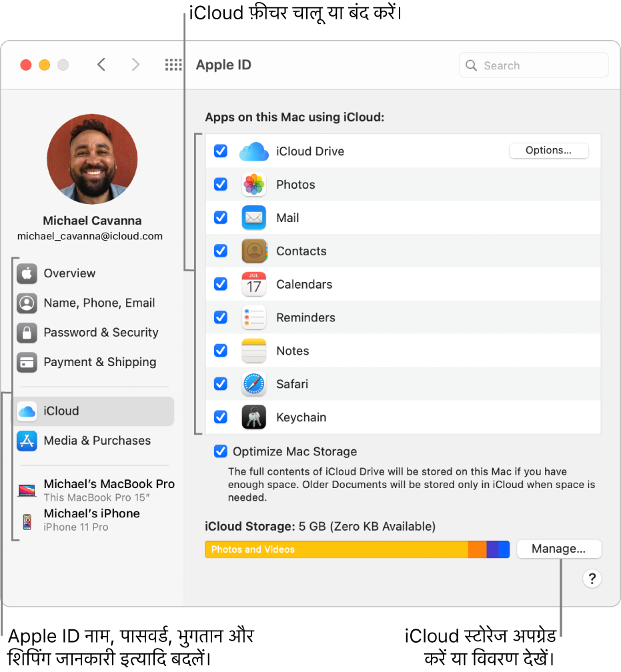Image resolution: width=621 pixels, height=672 pixels.
Task: Uncheck Optimize Mac Storage
Action: [x=220, y=451]
